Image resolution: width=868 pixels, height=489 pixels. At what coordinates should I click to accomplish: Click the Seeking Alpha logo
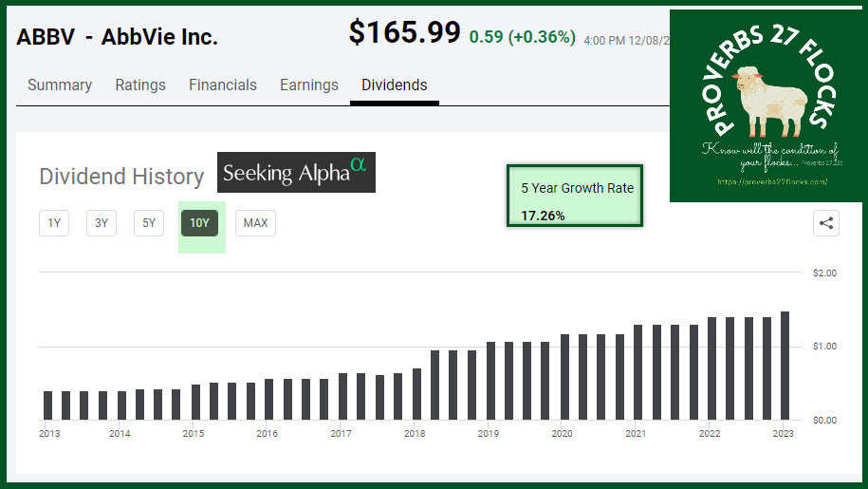click(296, 173)
